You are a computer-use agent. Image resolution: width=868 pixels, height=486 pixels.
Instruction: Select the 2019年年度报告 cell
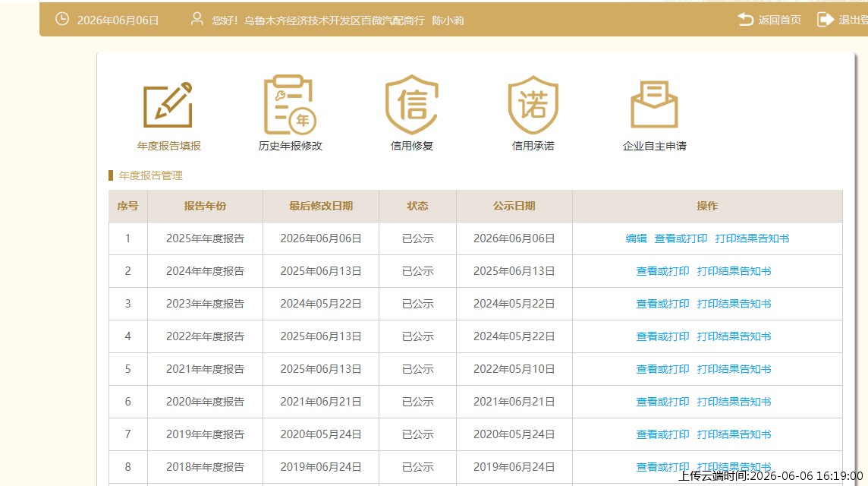click(x=205, y=434)
